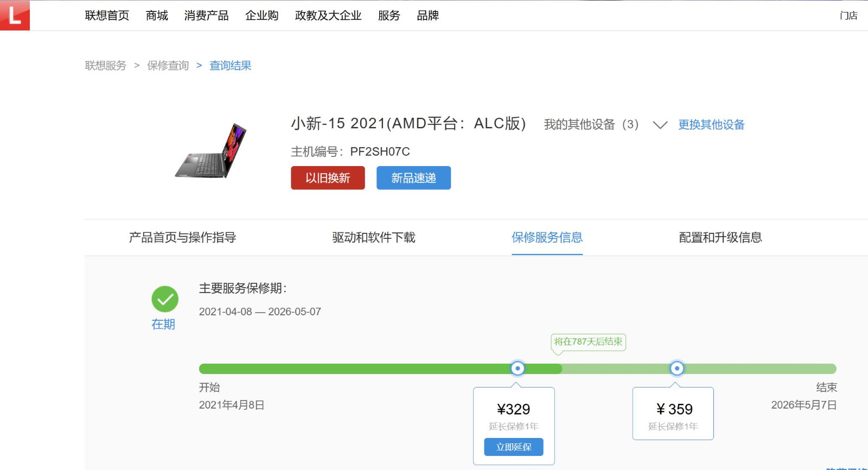Click 我的其他设备 (3) label
Image resolution: width=868 pixels, height=470 pixels.
coord(591,125)
